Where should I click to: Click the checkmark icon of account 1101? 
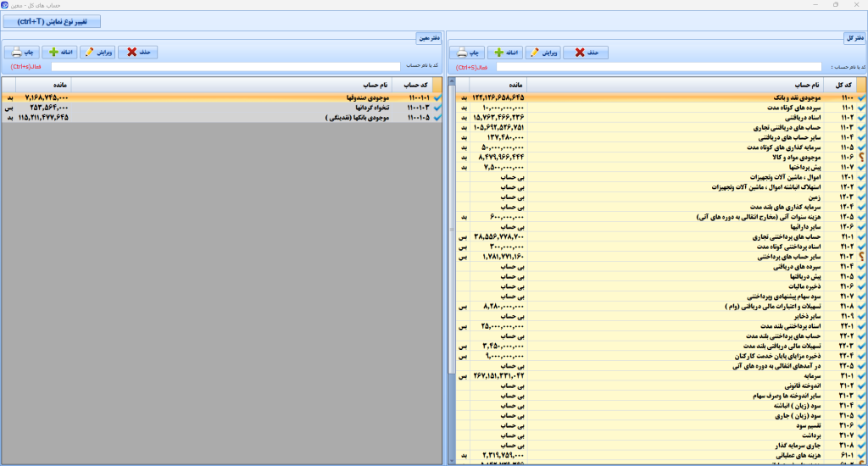point(861,108)
